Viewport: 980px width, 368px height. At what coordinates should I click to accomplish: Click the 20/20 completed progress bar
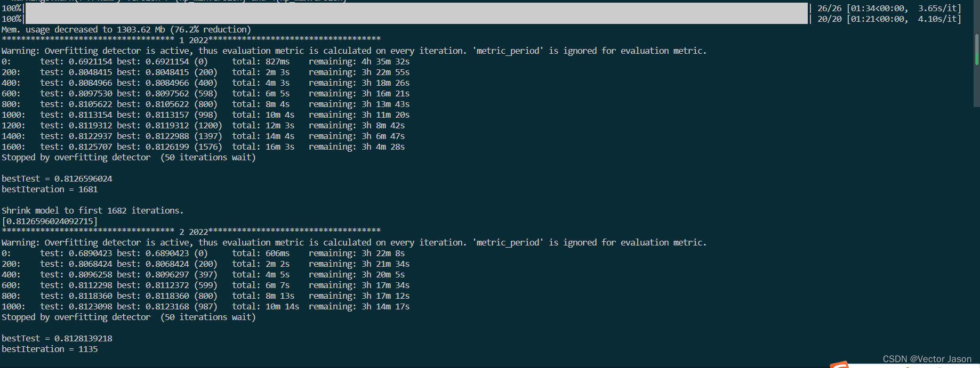click(416, 19)
